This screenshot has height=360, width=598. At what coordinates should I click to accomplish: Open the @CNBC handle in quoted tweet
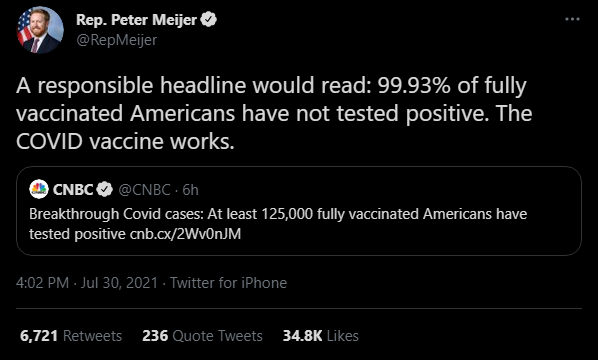[x=145, y=190]
